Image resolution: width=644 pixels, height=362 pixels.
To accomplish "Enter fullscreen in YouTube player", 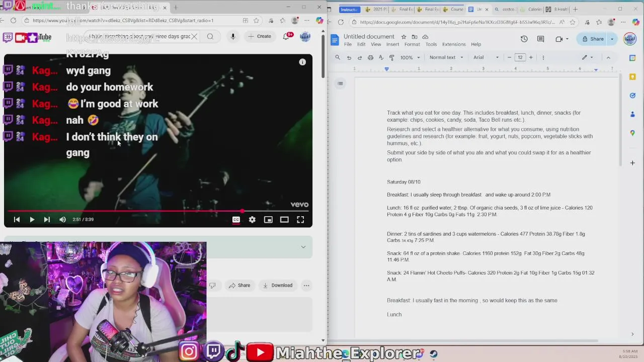I will pyautogui.click(x=300, y=220).
